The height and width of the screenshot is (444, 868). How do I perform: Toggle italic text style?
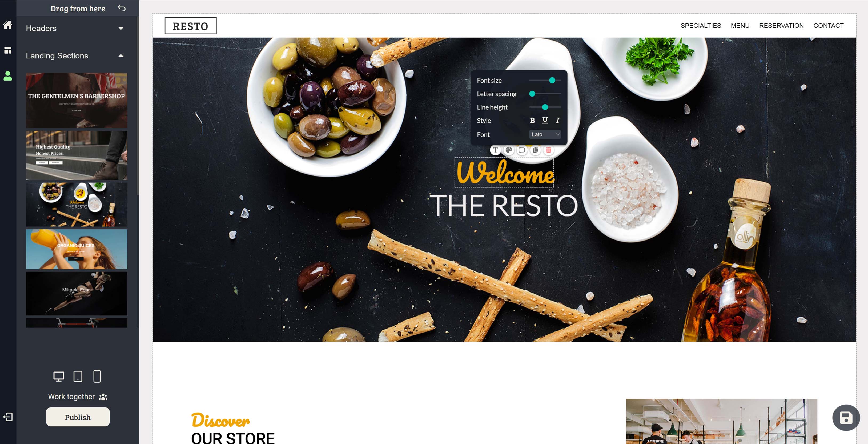(558, 120)
